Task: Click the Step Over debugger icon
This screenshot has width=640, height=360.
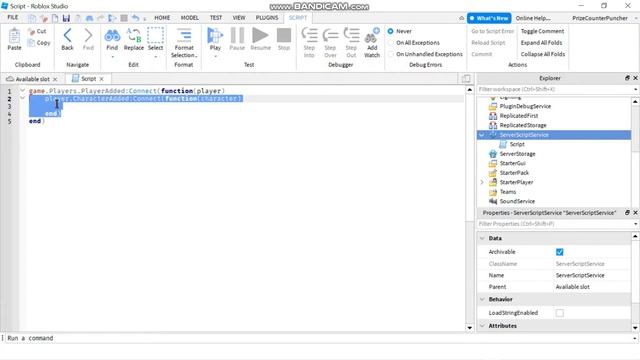Action: click(330, 35)
